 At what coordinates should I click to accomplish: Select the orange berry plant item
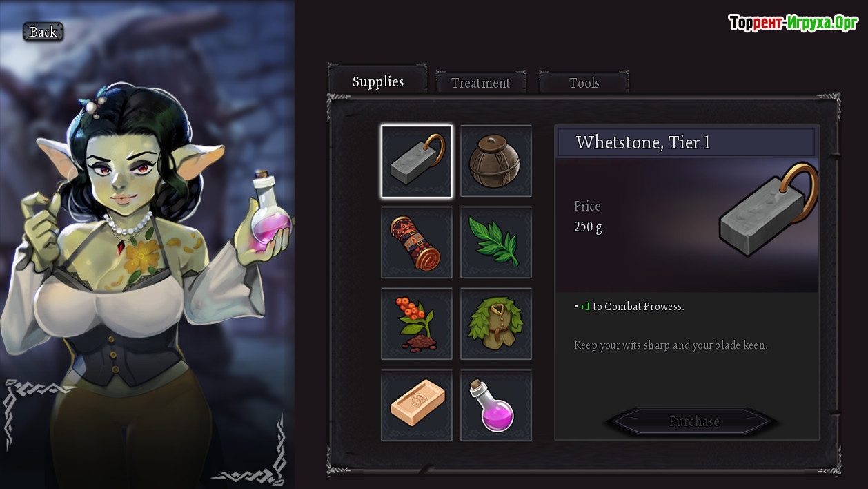[417, 324]
